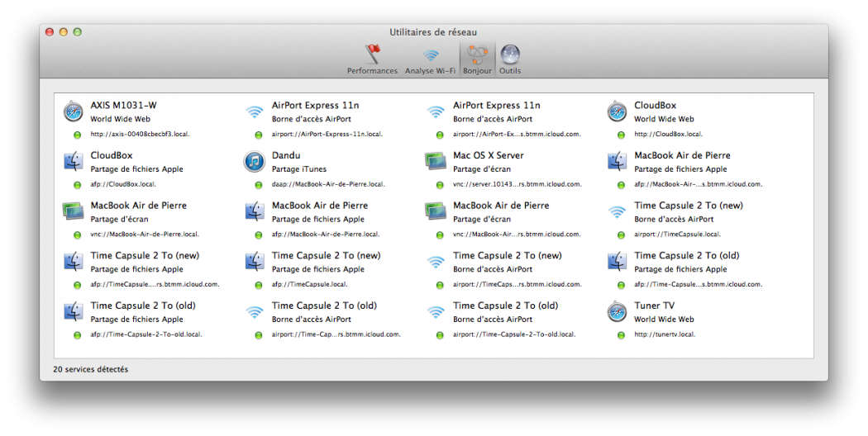868x436 pixels.
Task: Click screen sharing icon for Mac OS X Server
Action: [x=436, y=162]
